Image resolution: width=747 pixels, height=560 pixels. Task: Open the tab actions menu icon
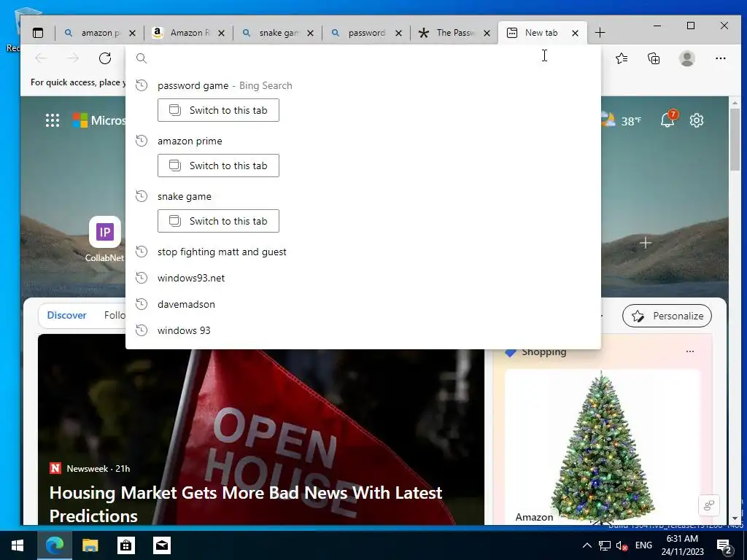tap(38, 33)
